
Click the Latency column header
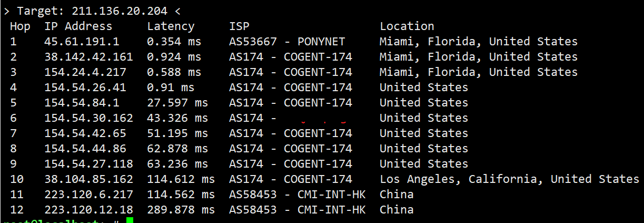coord(171,26)
